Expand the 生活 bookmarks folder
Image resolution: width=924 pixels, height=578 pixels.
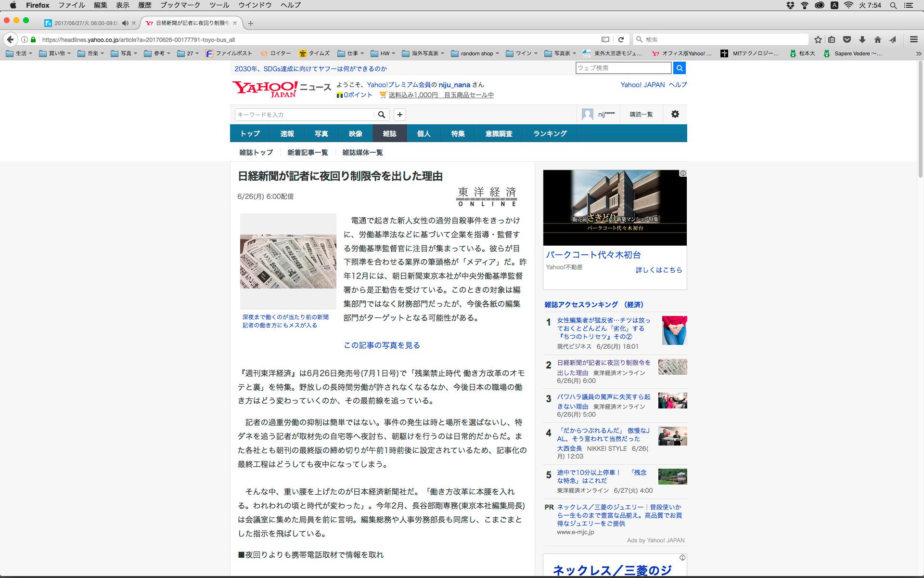(x=19, y=53)
